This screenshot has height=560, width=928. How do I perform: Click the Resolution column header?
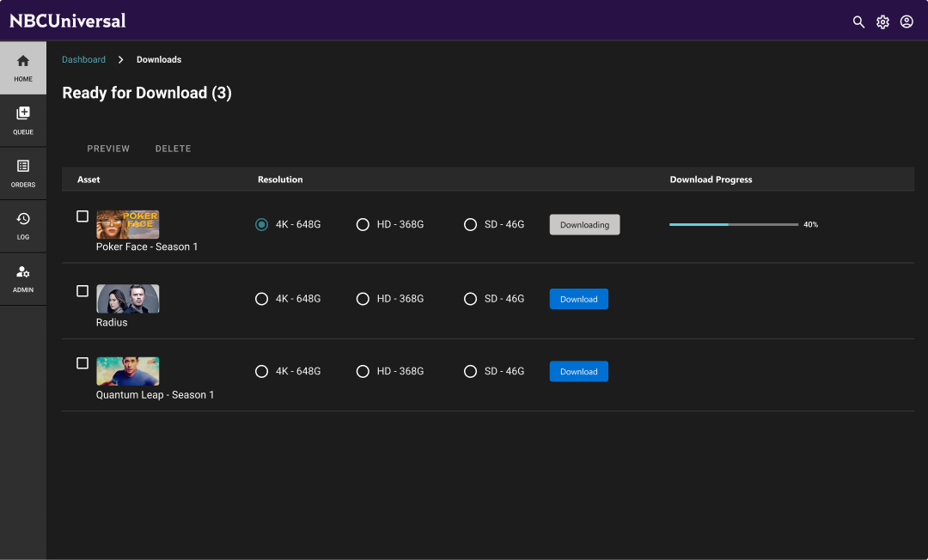280,180
